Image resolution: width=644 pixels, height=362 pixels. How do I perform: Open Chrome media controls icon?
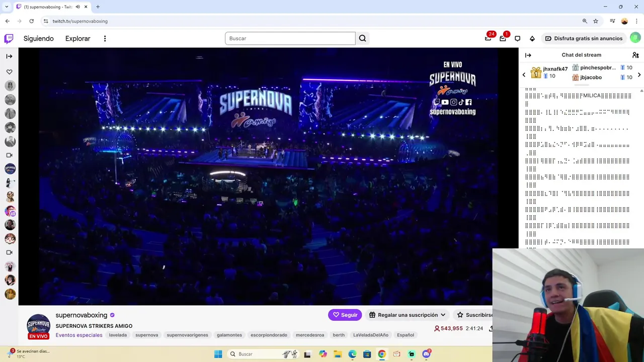click(x=612, y=21)
